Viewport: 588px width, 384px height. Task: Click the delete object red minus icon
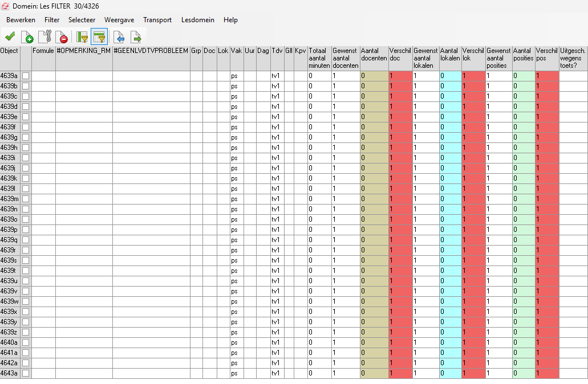pos(62,37)
